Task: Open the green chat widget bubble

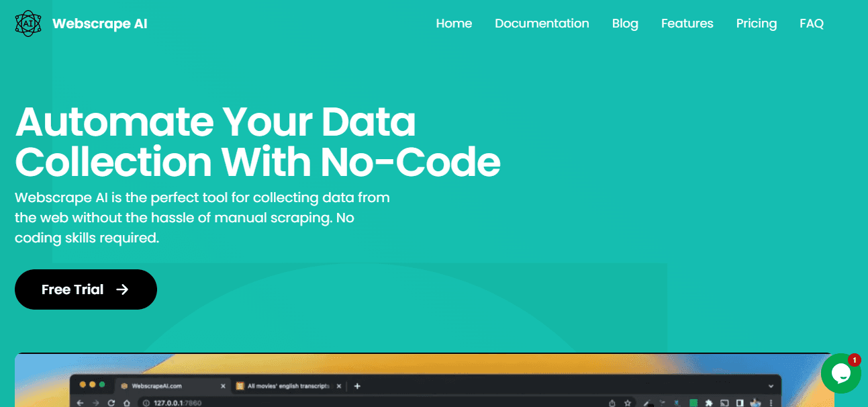Action: click(840, 374)
